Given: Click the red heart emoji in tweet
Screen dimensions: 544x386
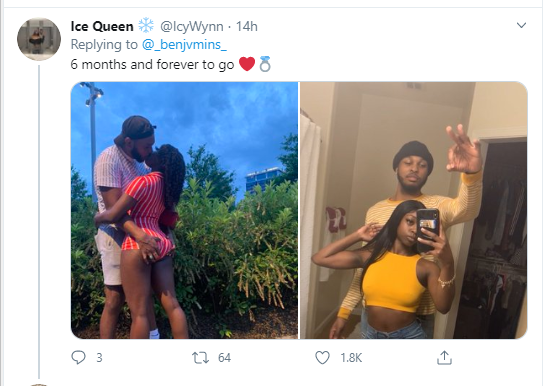Looking at the screenshot, I should click(x=247, y=64).
